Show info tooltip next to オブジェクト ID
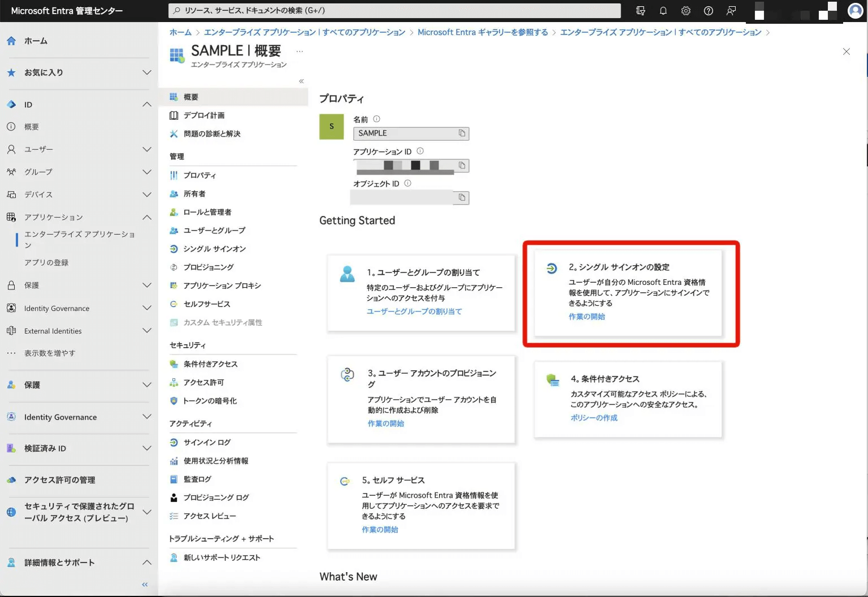This screenshot has height=597, width=868. click(x=407, y=184)
